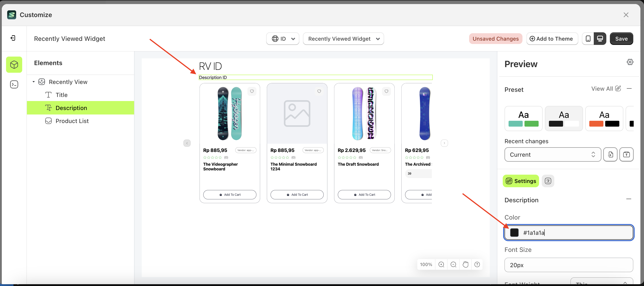Click Add To Cart on The Draft Snowboard
644x286 pixels.
coord(364,194)
